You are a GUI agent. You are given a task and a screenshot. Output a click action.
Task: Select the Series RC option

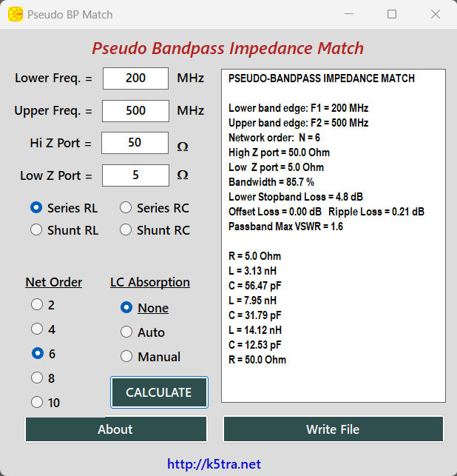coord(126,208)
